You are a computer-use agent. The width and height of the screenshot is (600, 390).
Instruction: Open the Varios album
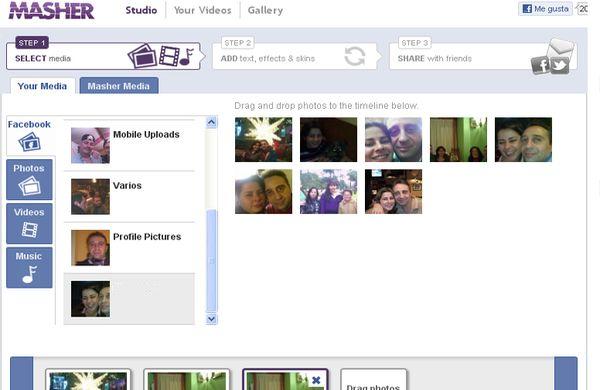pyautogui.click(x=129, y=197)
